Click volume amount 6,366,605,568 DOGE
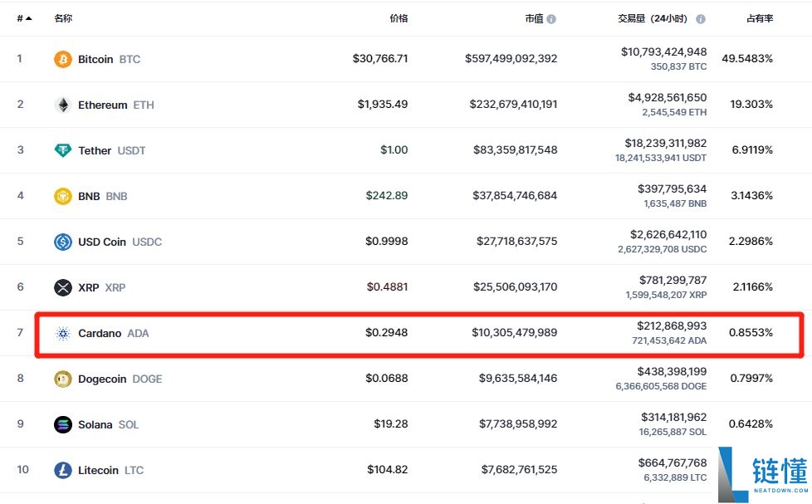This screenshot has width=812, height=504. tap(661, 386)
